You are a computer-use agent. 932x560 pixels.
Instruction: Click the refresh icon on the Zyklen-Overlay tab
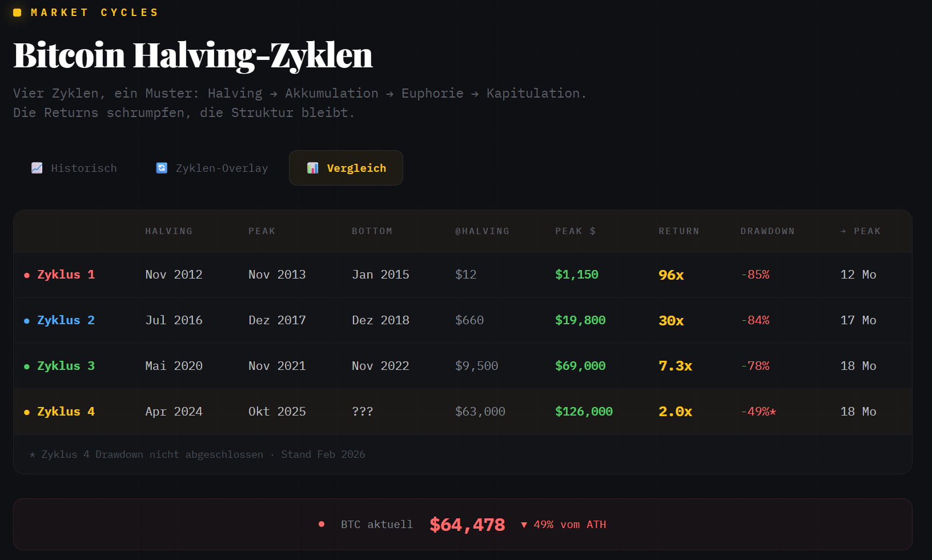[162, 168]
